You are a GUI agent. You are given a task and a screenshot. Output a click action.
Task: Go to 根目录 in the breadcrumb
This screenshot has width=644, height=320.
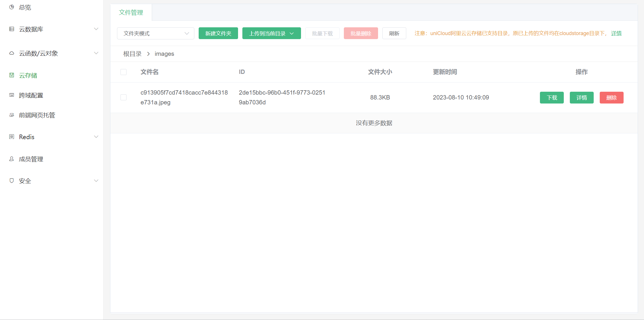point(132,54)
